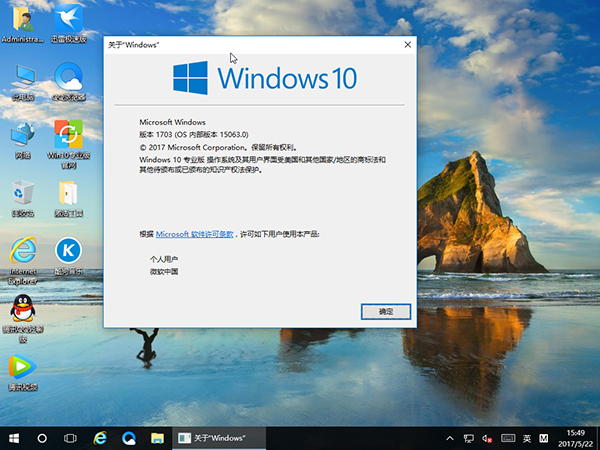Image resolution: width=600 pixels, height=450 pixels.
Task: Open the This PC desktop icon
Action: (x=22, y=77)
